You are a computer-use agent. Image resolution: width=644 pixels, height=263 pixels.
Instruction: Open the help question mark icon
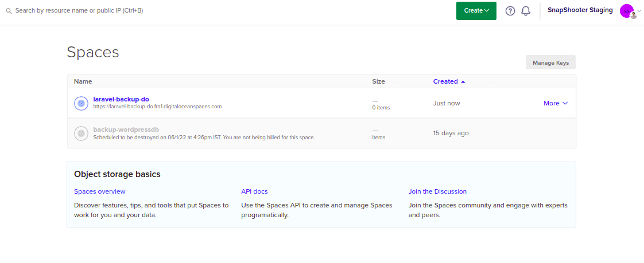pyautogui.click(x=510, y=11)
